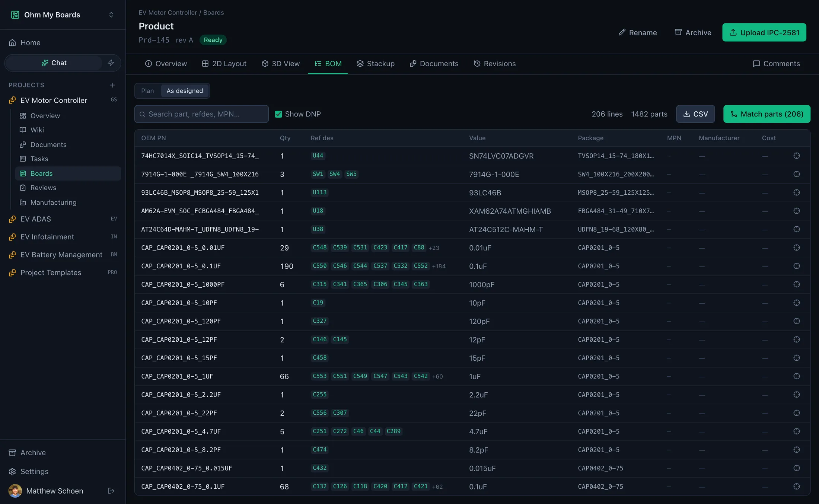Viewport: 819px width, 504px height.
Task: Click the match icon for CAP_CAP0201_0-5_1UF row
Action: point(796,376)
